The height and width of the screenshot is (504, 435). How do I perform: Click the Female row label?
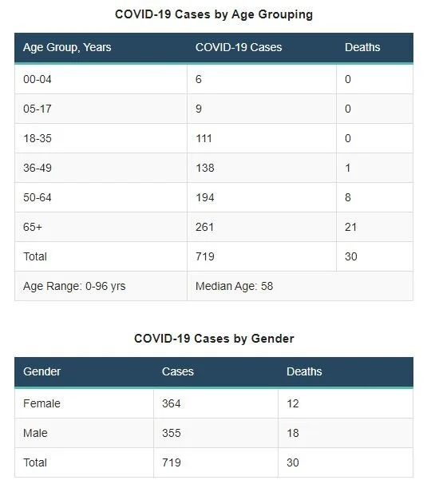pos(42,403)
